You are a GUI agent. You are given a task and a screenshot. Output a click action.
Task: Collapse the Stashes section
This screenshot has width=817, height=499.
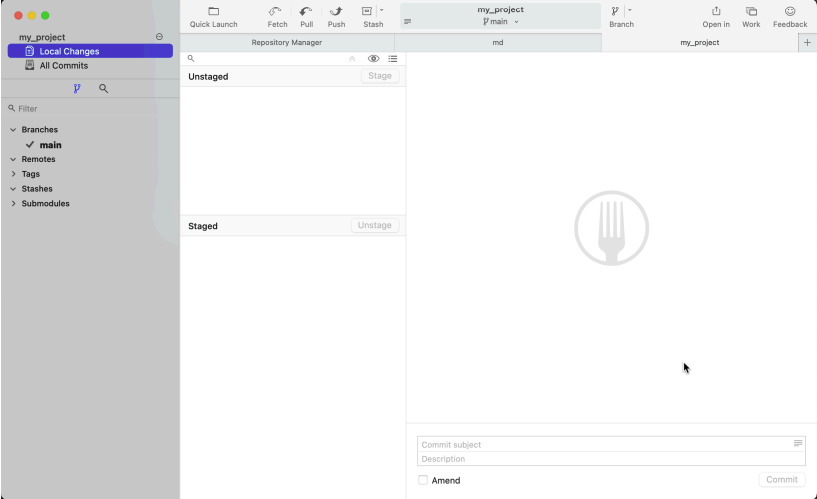pos(13,189)
